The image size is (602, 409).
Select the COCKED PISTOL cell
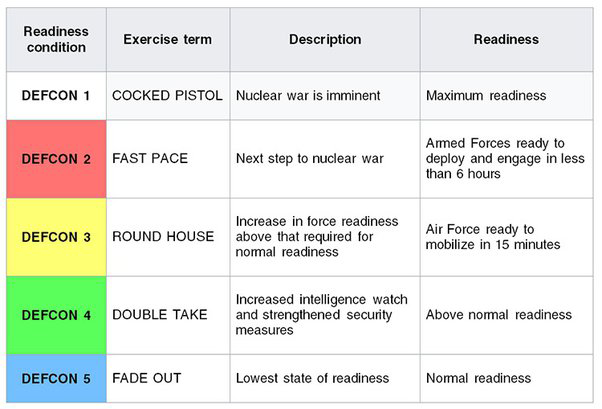click(168, 96)
